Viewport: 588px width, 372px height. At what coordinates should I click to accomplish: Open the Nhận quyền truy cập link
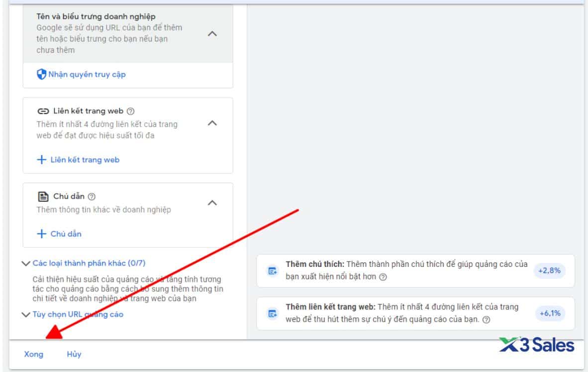(x=87, y=74)
